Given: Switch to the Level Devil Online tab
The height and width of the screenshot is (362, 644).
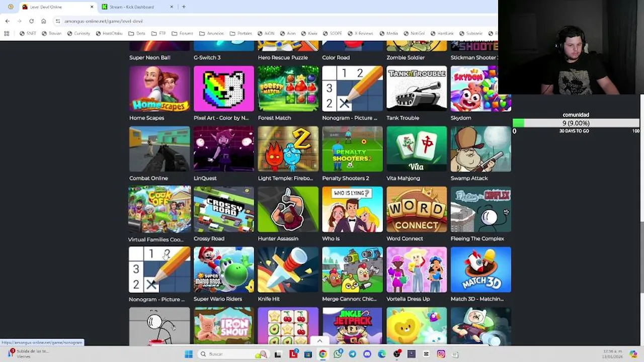Looking at the screenshot, I should (58, 7).
